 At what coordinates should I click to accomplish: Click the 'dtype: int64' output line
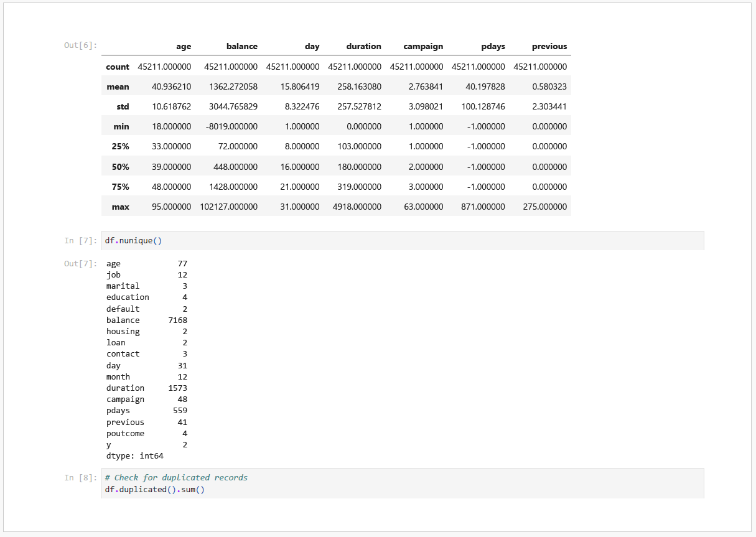pos(134,456)
